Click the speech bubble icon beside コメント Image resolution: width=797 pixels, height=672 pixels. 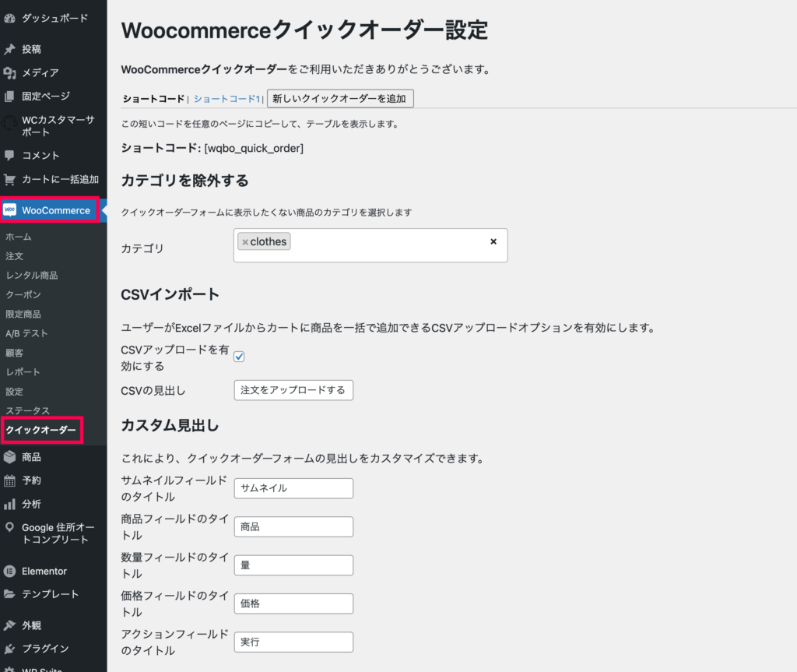(9, 155)
